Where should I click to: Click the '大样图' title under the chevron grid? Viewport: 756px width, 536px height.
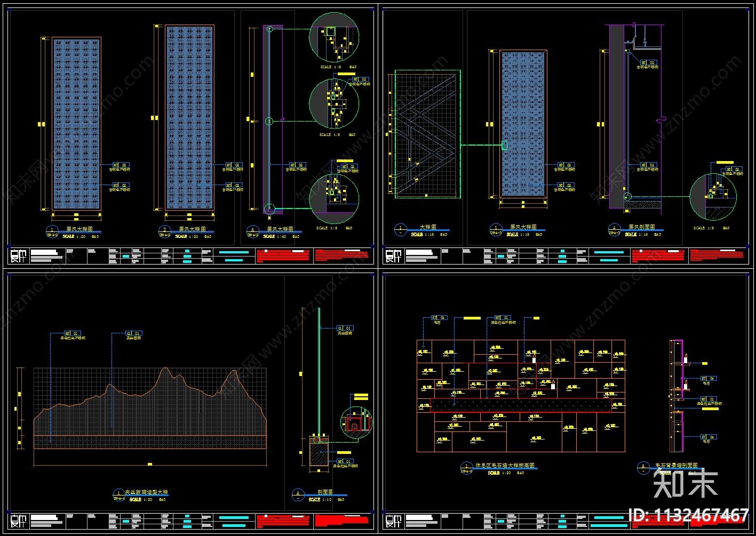point(429,227)
